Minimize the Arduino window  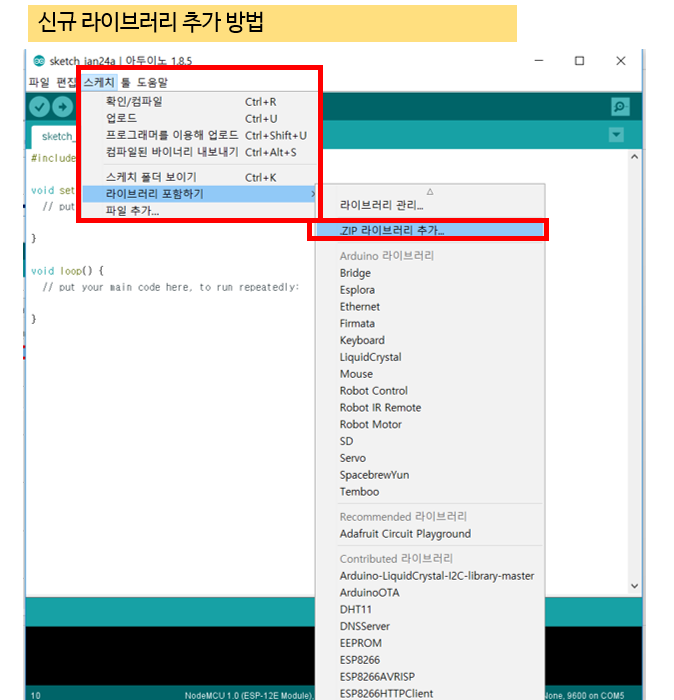tap(539, 61)
